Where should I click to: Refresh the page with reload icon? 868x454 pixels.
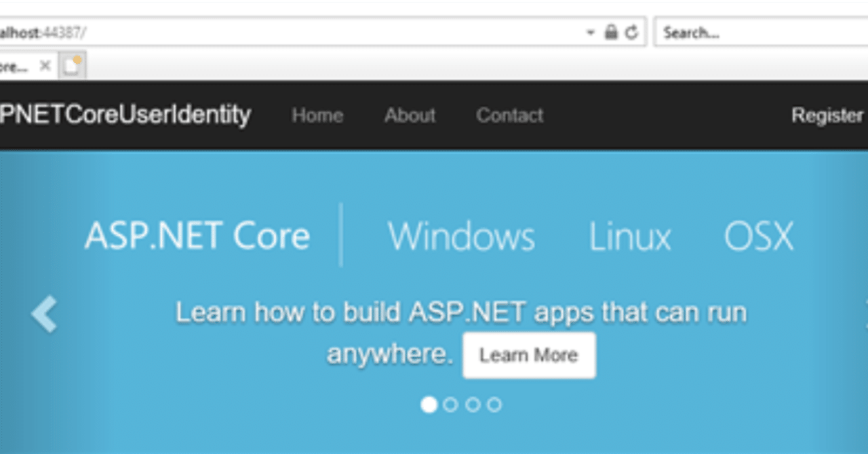coord(631,32)
